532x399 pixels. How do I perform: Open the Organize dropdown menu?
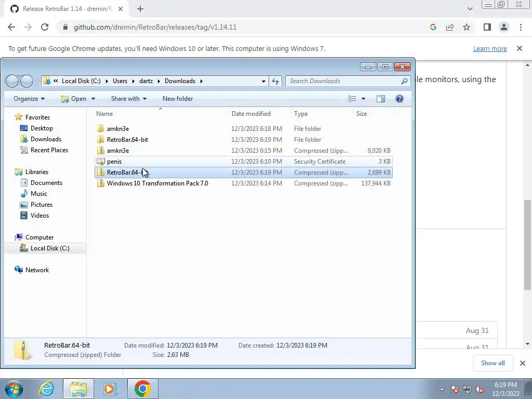(x=29, y=98)
